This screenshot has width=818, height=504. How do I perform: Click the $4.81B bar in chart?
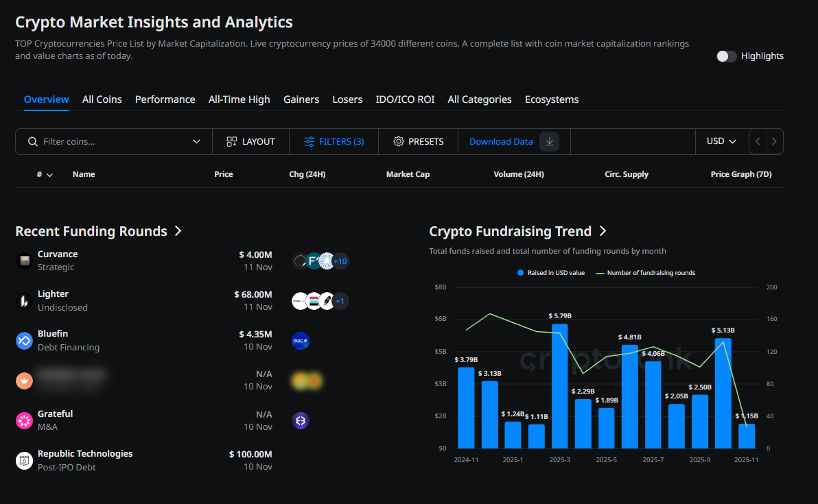pos(630,396)
